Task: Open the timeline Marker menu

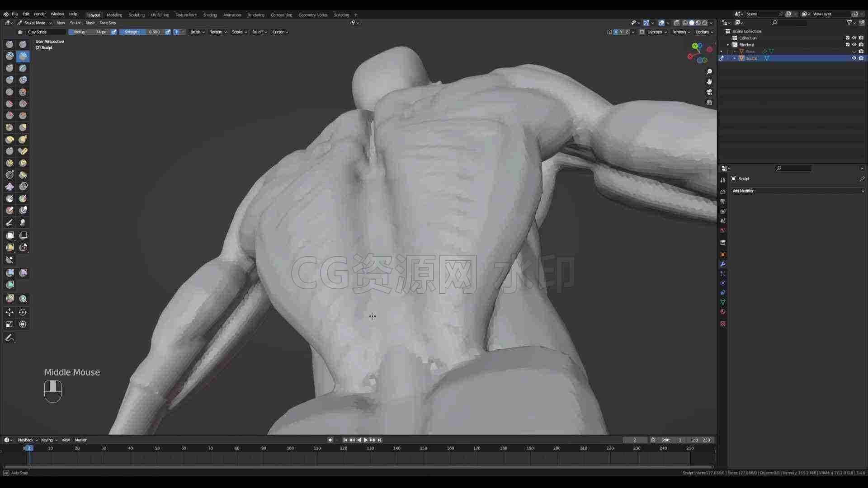Action: coord(80,440)
